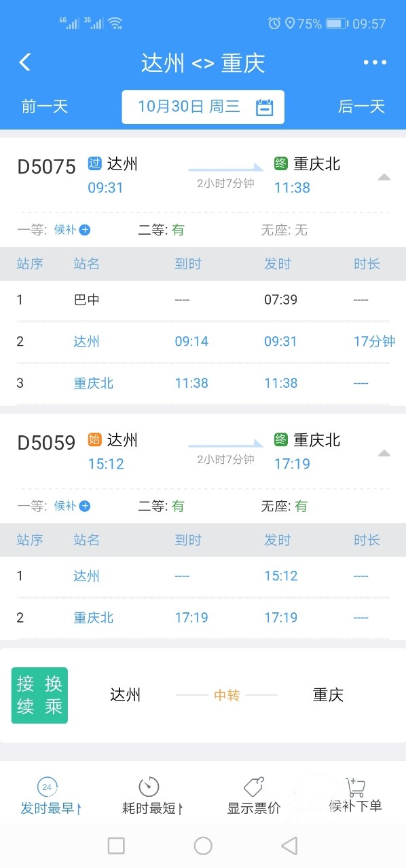Tap the price tag 显示票价 icon
406x868 pixels.
click(x=253, y=787)
